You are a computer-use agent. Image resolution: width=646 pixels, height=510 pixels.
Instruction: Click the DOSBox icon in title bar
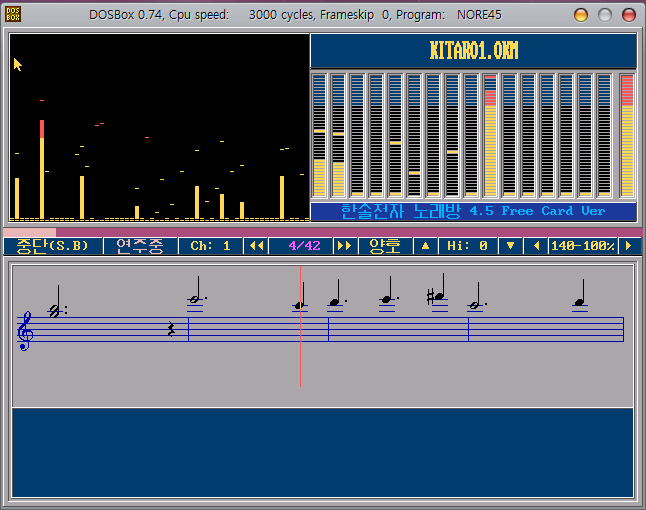pos(13,14)
